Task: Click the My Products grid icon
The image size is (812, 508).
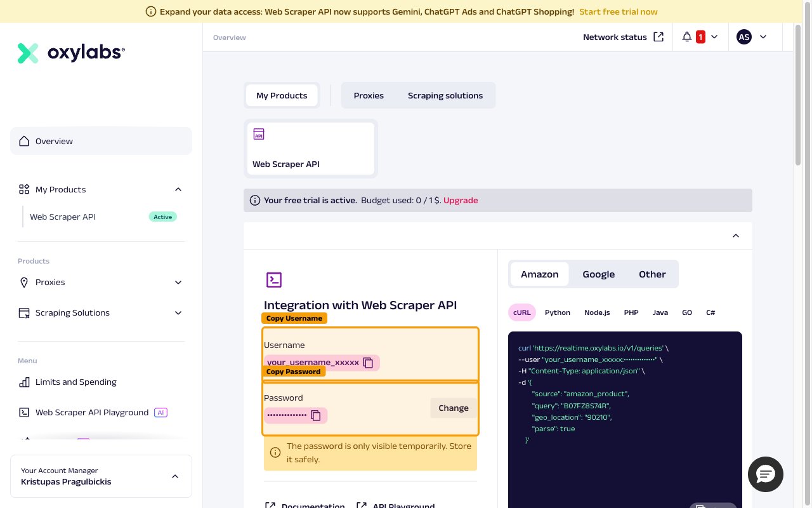Action: click(x=24, y=189)
